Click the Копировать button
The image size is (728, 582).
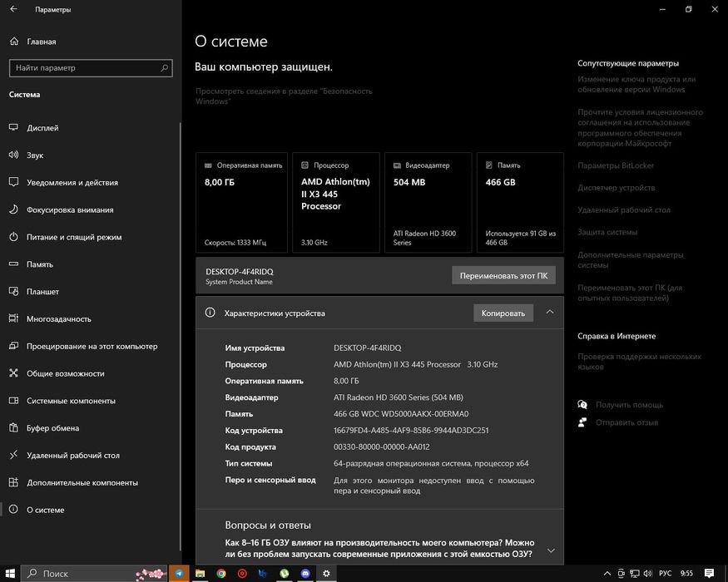(x=503, y=313)
